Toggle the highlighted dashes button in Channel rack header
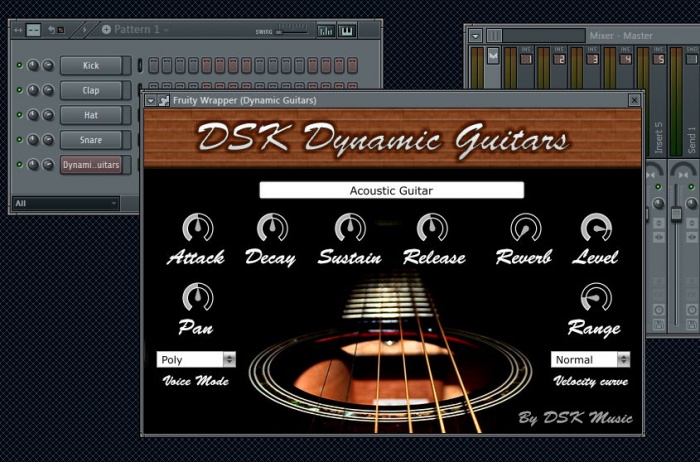Screen dimensions: 700x462 [33, 30]
